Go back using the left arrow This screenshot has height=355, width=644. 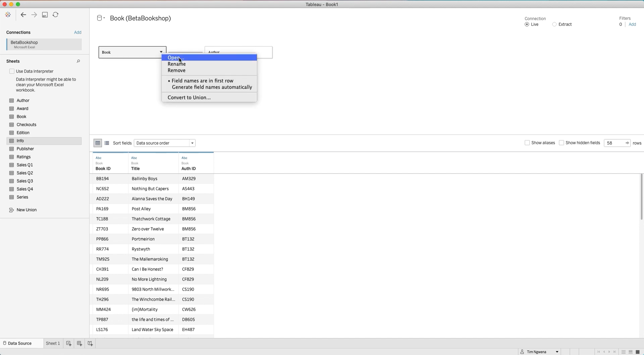(x=23, y=15)
